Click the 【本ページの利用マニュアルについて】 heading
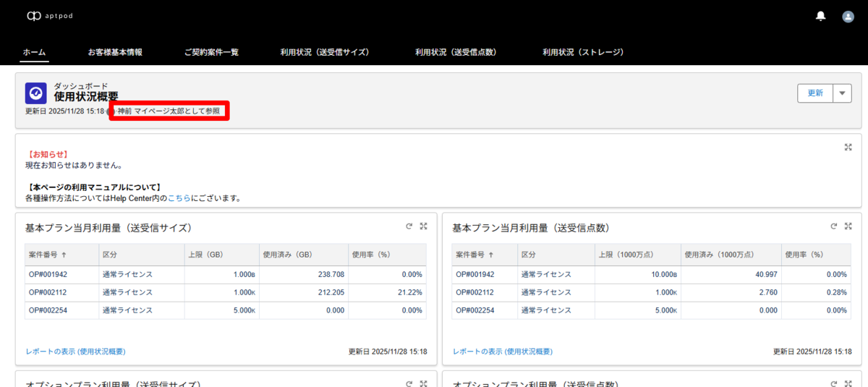Viewport: 868px width, 387px height. coord(93,187)
